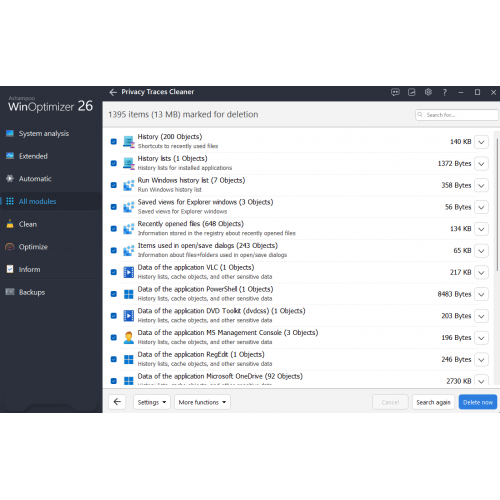The width and height of the screenshot is (500, 500).
Task: Click the Microsoft OneDrive row icon
Action: click(128, 381)
